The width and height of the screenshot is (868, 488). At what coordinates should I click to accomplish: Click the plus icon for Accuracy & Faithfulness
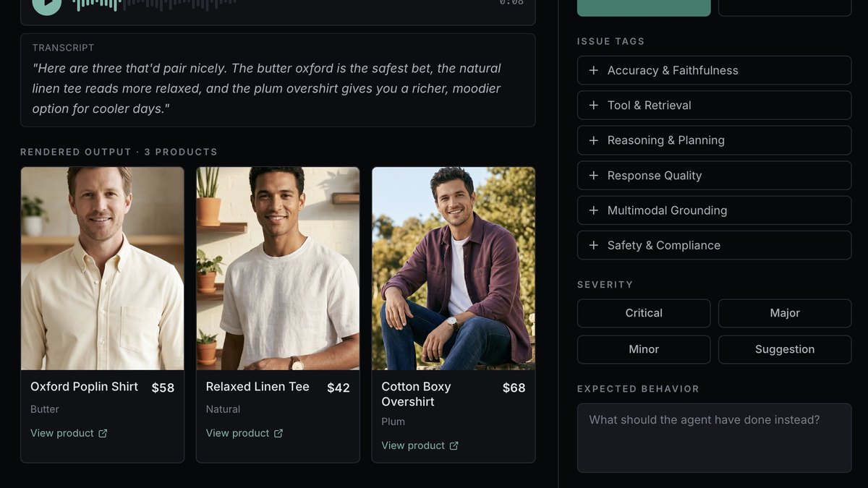pyautogui.click(x=593, y=70)
